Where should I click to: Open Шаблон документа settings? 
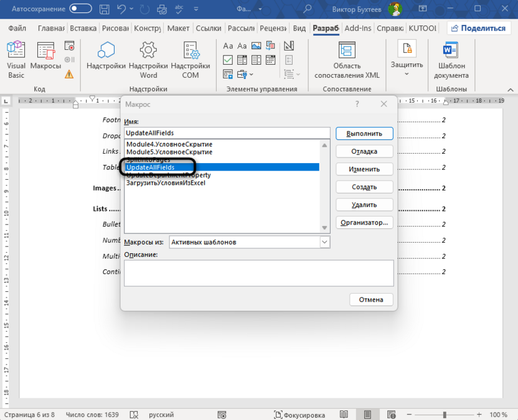450,59
